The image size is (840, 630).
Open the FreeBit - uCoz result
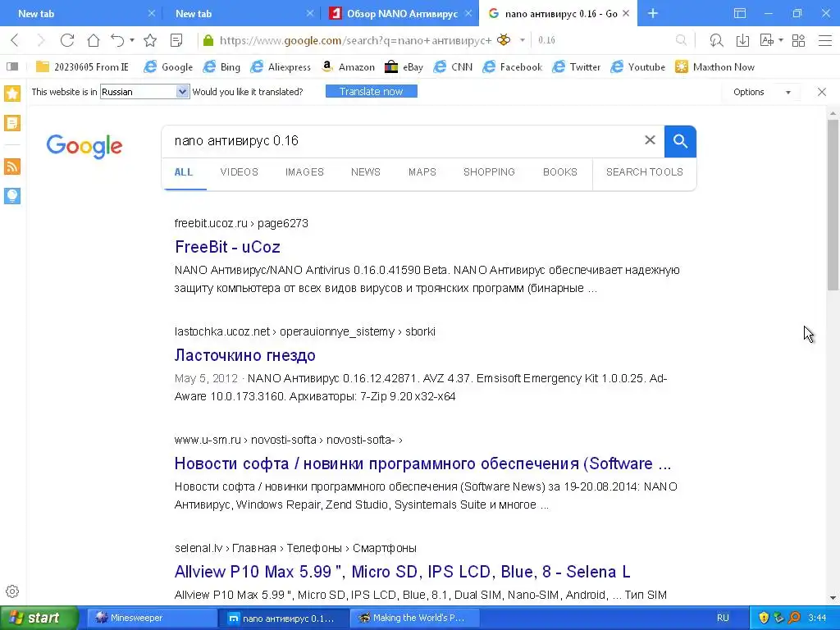coord(227,247)
